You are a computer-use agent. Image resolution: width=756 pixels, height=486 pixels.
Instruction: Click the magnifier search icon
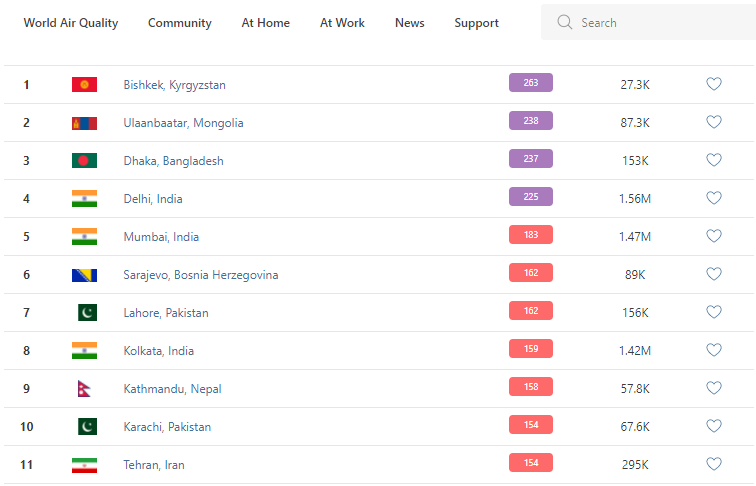point(565,22)
